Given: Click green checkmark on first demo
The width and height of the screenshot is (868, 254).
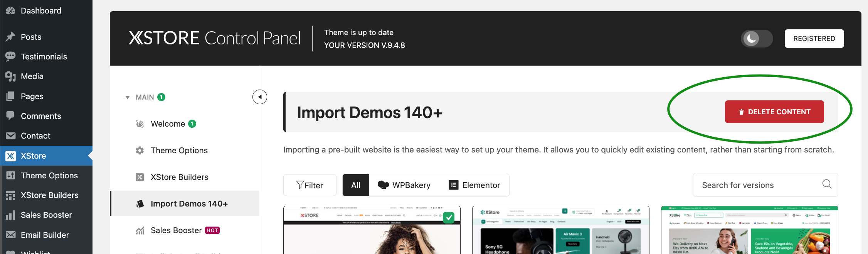Looking at the screenshot, I should click(449, 218).
